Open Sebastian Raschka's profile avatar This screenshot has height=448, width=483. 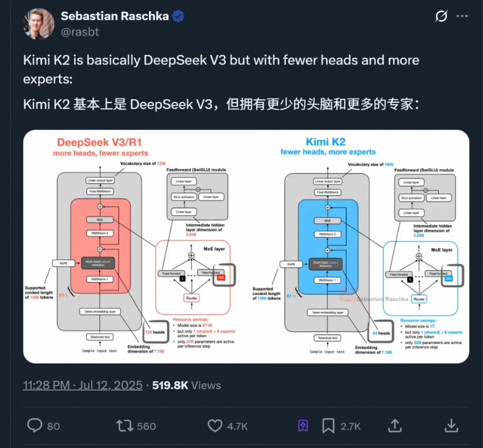coord(39,24)
